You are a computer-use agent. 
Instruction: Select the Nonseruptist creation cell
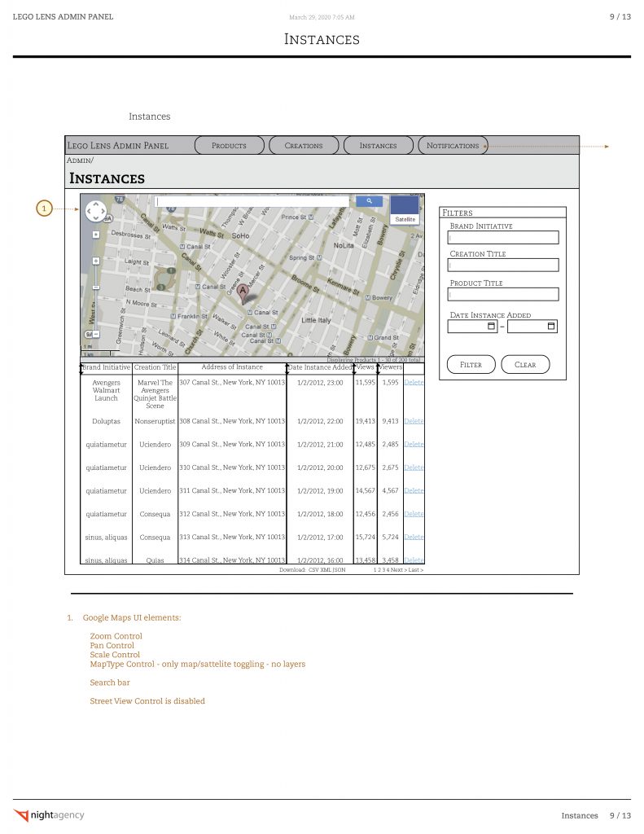[x=155, y=421]
